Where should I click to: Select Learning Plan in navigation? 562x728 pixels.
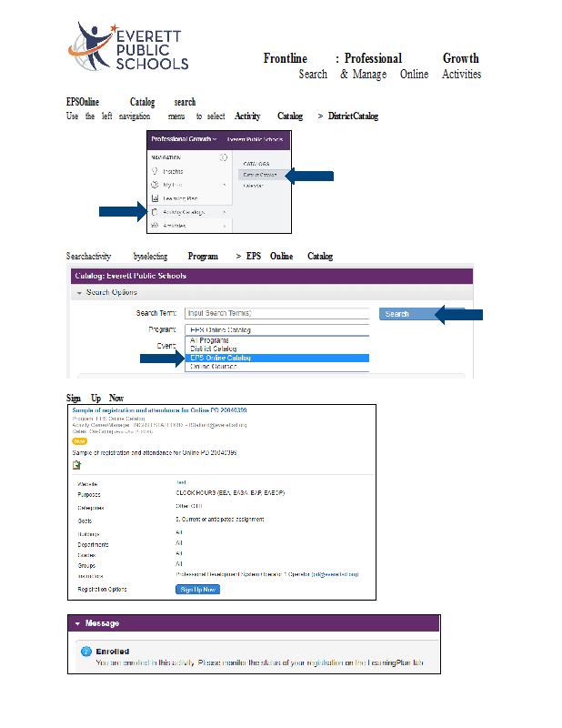pyautogui.click(x=180, y=198)
